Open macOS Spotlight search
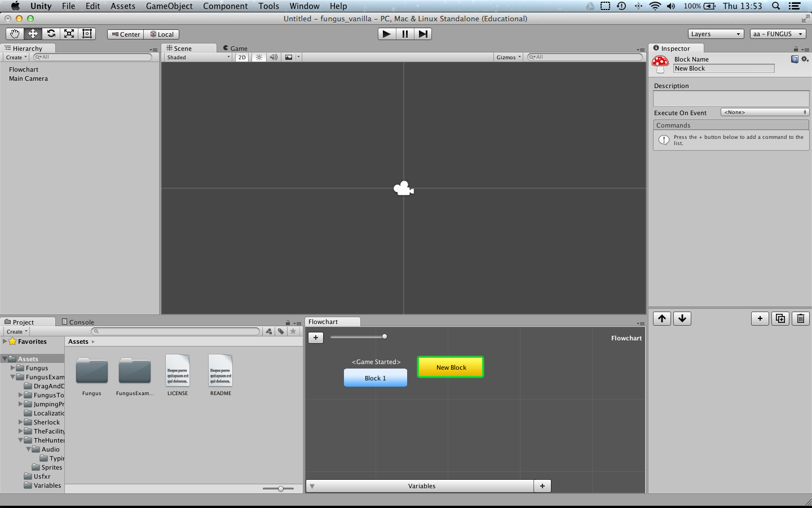The width and height of the screenshot is (812, 508). click(776, 6)
